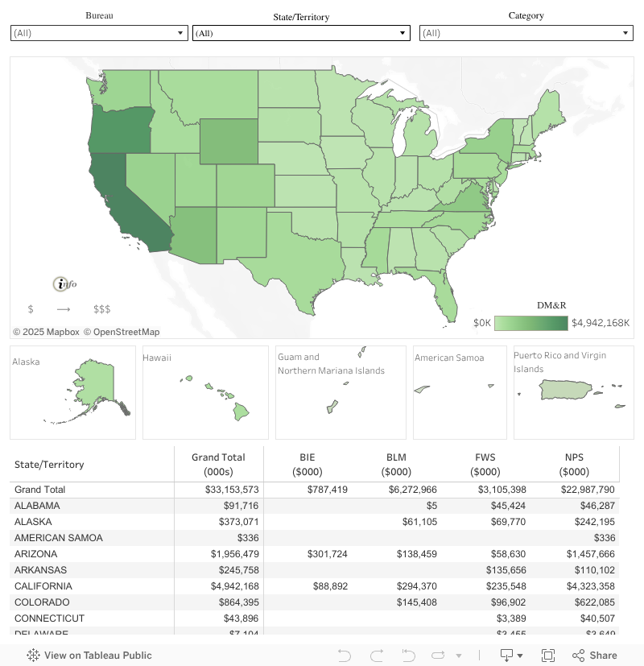Enter full screen mode
The width and height of the screenshot is (644, 666).
tap(548, 656)
